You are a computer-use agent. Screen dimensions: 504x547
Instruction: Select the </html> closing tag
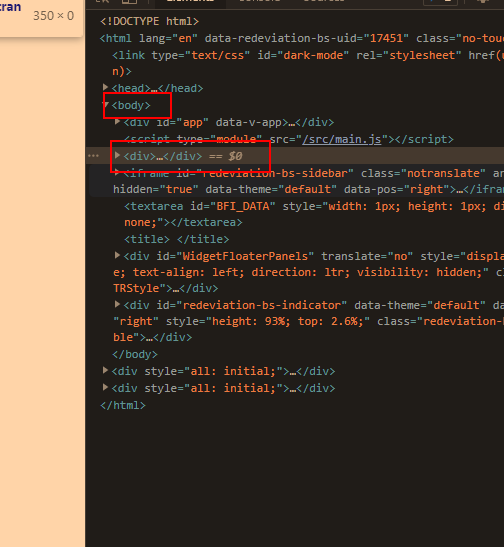click(x=123, y=405)
